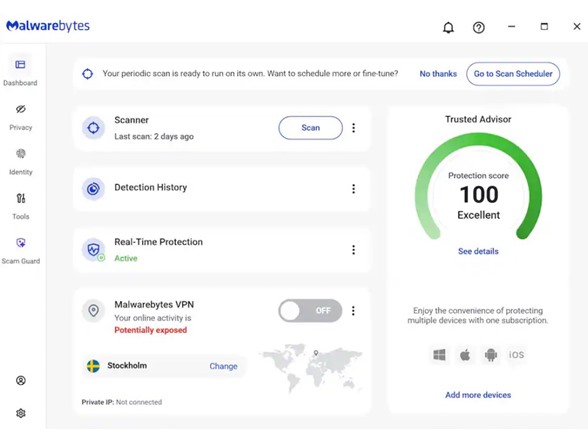Click 'Private IP: Not connected' text
Image resolution: width=588 pixels, height=441 pixels.
click(122, 402)
